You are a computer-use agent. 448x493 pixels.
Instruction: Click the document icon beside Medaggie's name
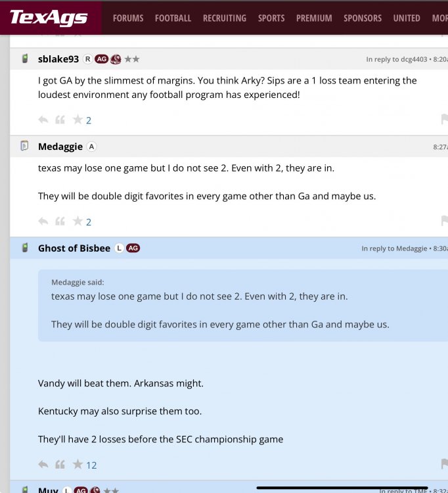tap(24, 146)
